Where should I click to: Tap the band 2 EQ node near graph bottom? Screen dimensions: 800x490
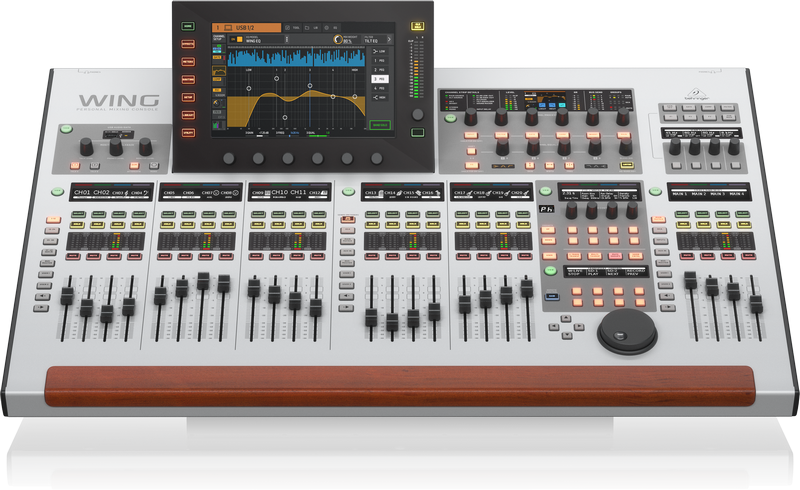coord(284,117)
